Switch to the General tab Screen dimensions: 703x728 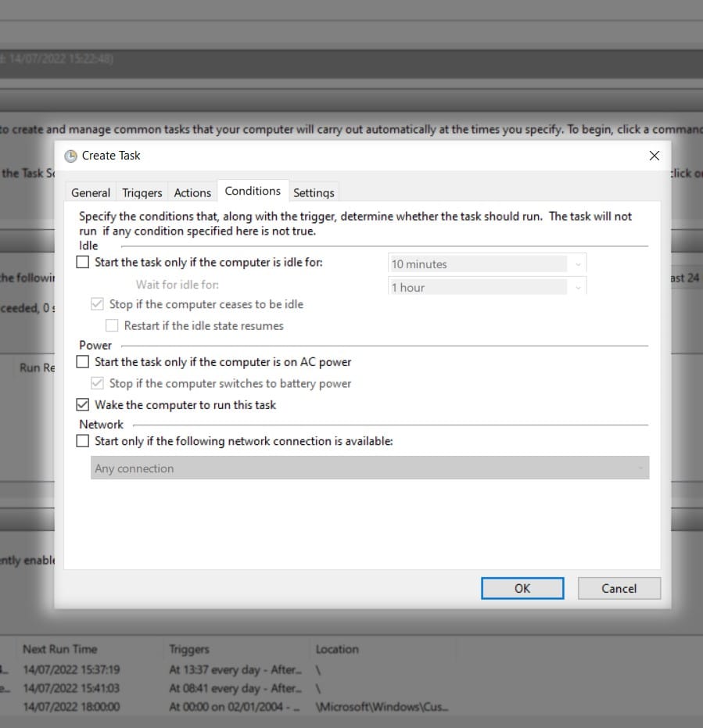(91, 192)
